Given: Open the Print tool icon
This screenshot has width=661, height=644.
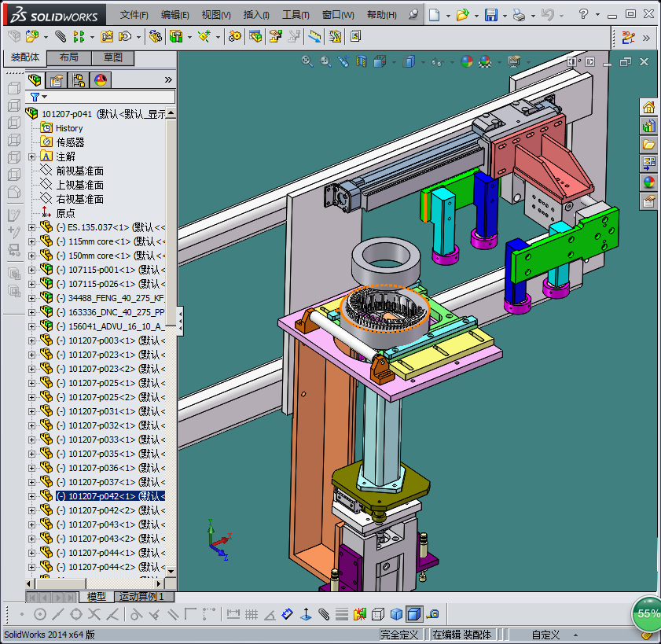Looking at the screenshot, I should (x=518, y=15).
